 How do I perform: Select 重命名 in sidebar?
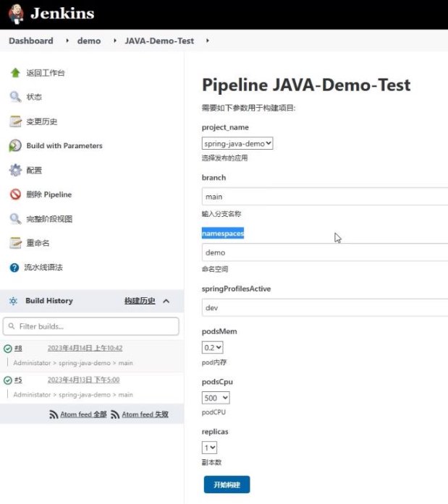(x=38, y=243)
